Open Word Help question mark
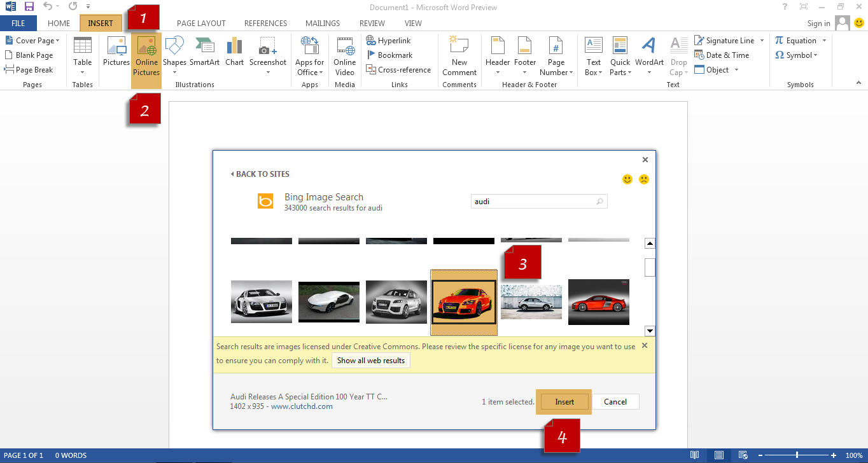This screenshot has width=868, height=463. 785,6
